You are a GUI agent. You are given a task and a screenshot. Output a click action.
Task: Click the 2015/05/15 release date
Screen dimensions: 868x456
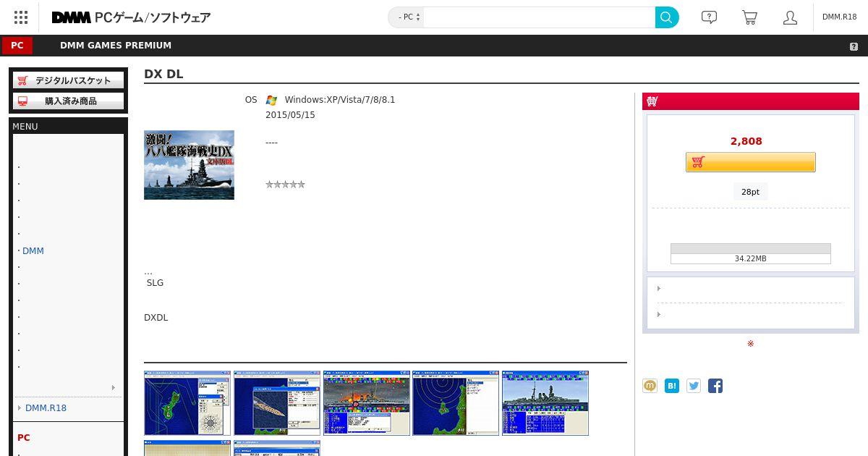click(290, 115)
